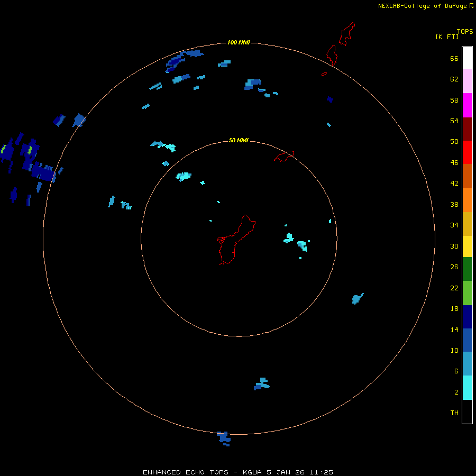Click the echo cell on the ring's southern edge
The image size is (476, 476).
[x=224, y=438]
